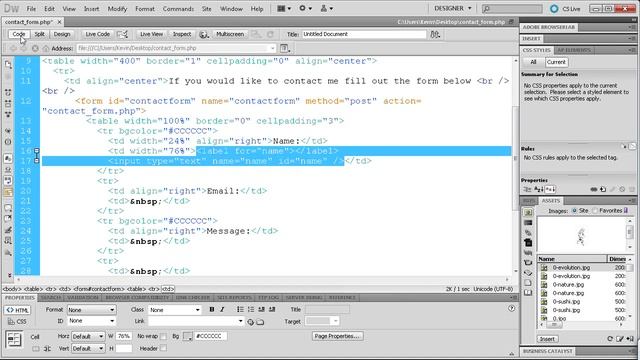Enable Live Code mode

pyautogui.click(x=98, y=34)
